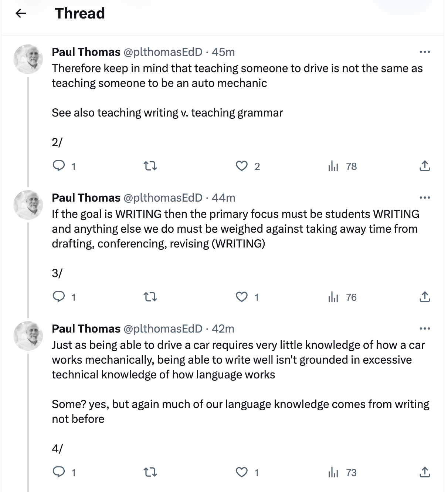Reply to the 3/ WRITING tweet

coord(59,297)
